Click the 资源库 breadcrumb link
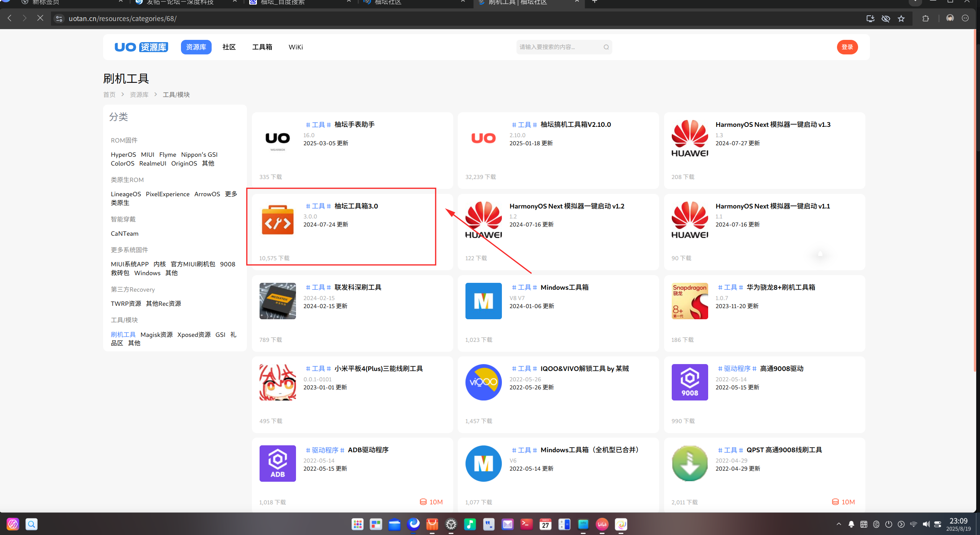Screen dimensions: 980x535 click(x=139, y=95)
